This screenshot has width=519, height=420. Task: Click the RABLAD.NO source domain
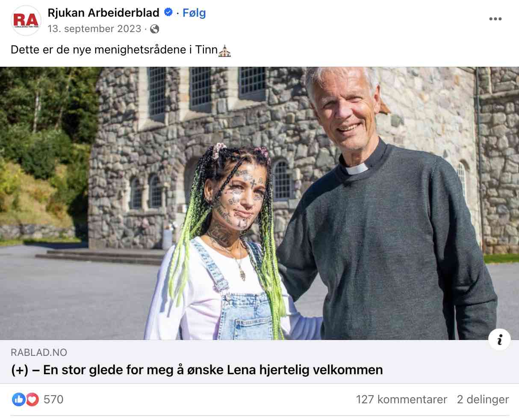39,352
